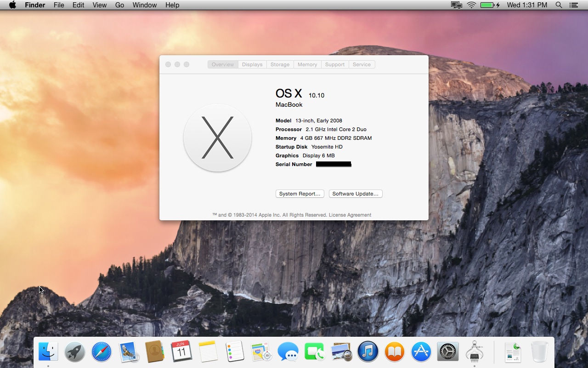Open Window menu

tap(145, 5)
